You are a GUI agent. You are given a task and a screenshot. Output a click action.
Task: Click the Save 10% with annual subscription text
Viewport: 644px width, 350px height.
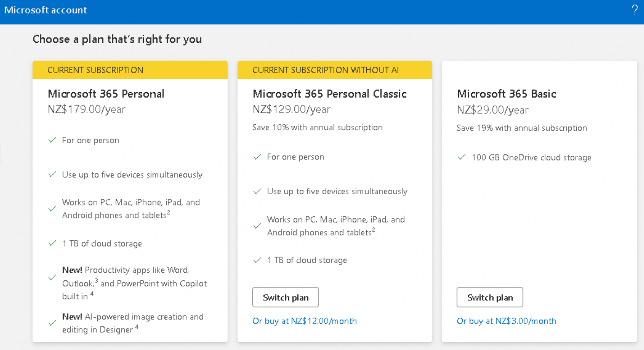coord(317,127)
